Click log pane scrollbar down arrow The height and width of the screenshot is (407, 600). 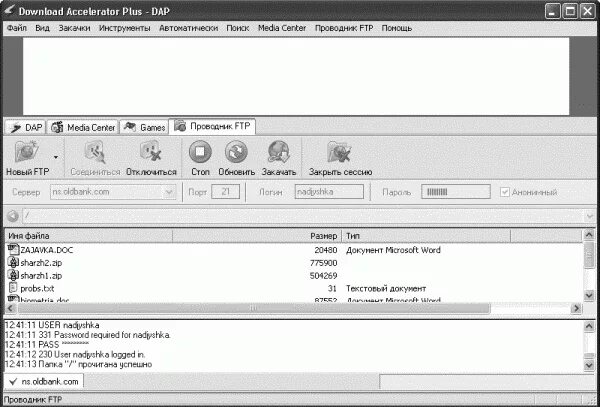click(x=589, y=365)
